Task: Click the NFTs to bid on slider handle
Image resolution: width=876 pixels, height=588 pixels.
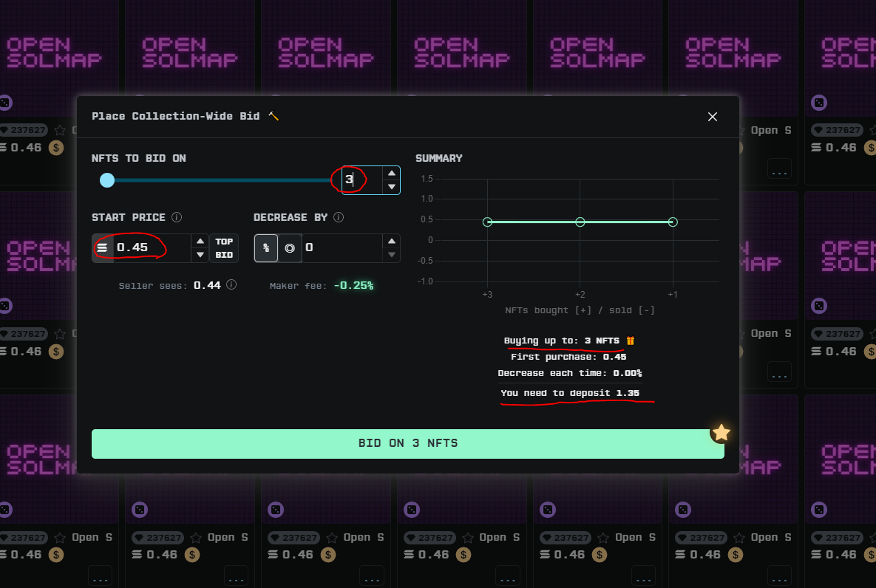Action: pos(107,180)
